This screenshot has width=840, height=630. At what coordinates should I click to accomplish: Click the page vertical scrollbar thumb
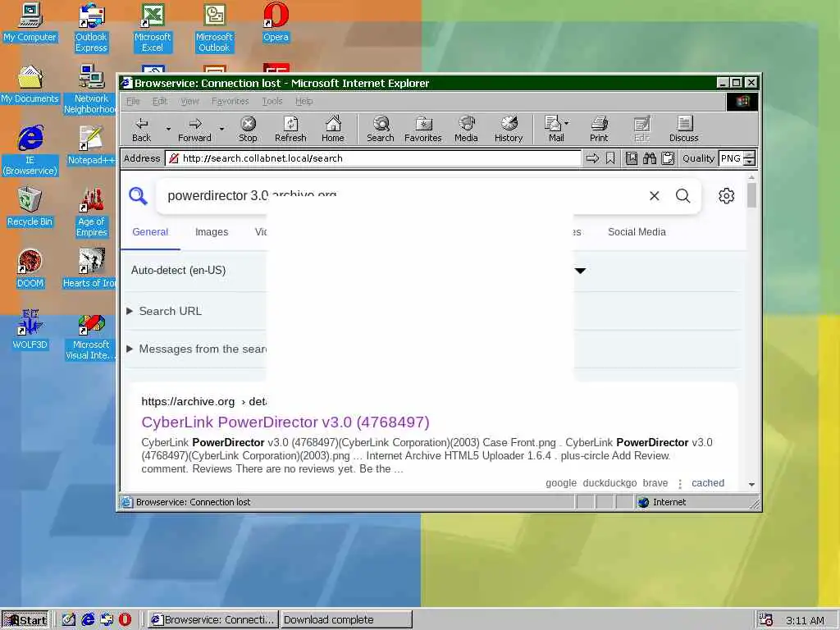pyautogui.click(x=751, y=195)
